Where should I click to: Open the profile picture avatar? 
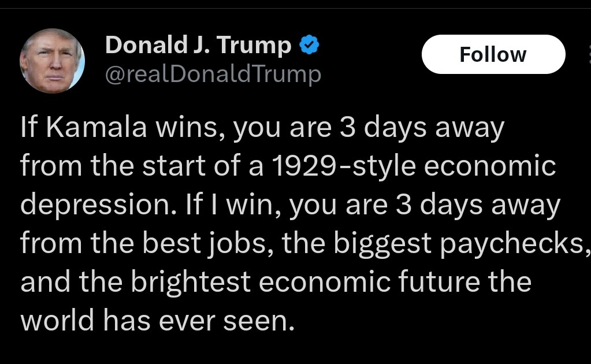click(52, 60)
